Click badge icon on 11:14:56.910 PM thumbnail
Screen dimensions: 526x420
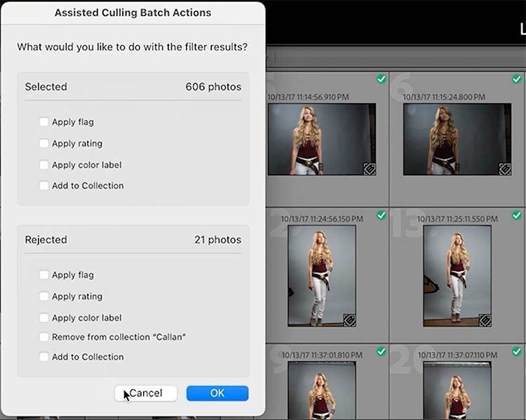click(x=369, y=168)
